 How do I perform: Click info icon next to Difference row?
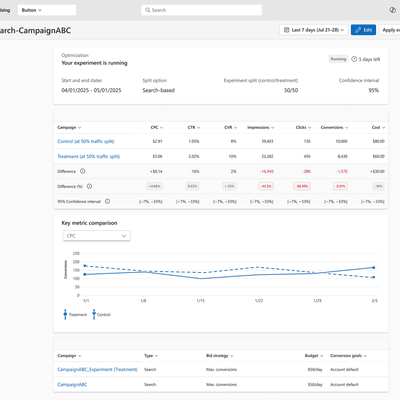82,171
